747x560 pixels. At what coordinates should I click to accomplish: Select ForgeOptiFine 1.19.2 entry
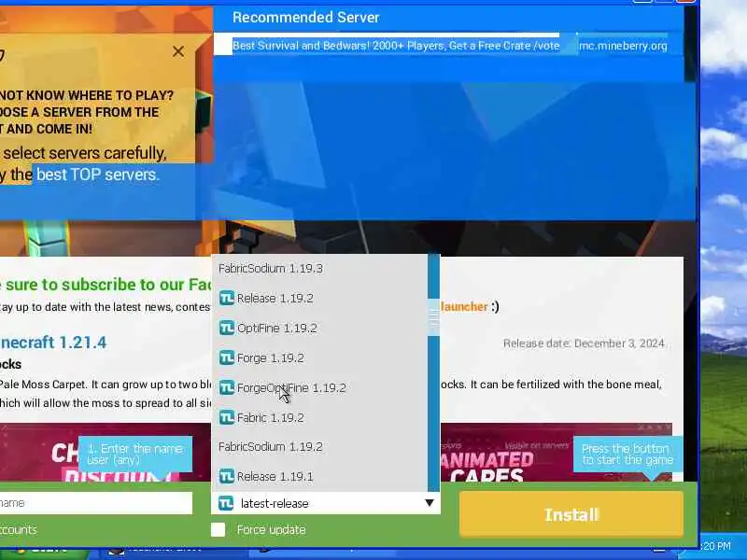pyautogui.click(x=319, y=387)
